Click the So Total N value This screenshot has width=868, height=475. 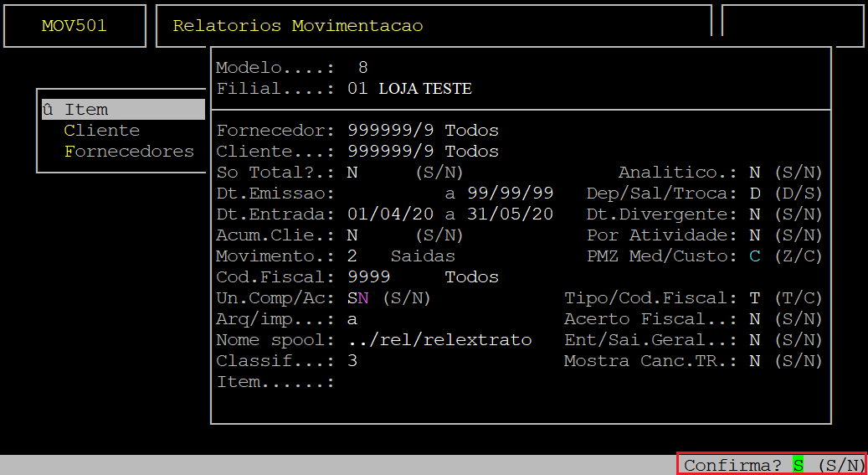352,173
